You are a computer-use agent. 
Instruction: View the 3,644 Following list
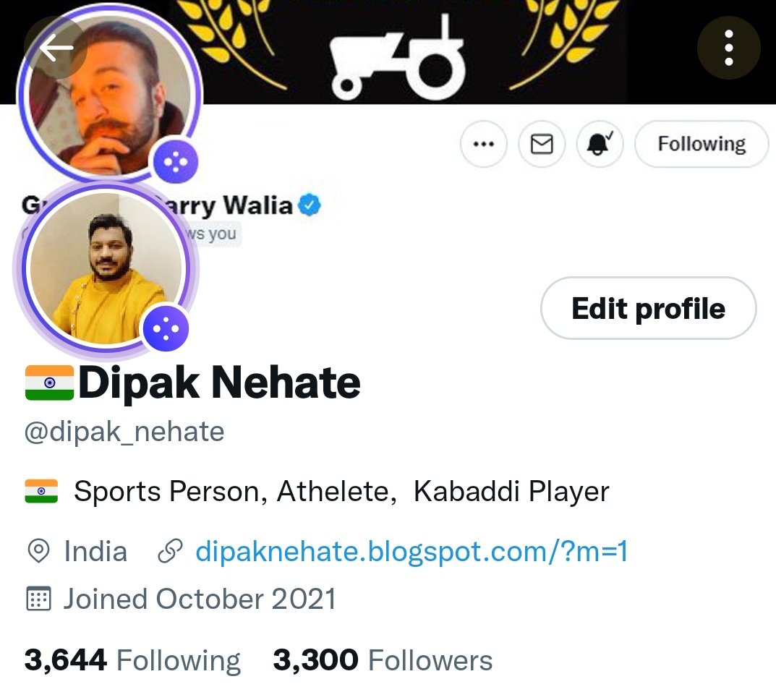pos(132,660)
